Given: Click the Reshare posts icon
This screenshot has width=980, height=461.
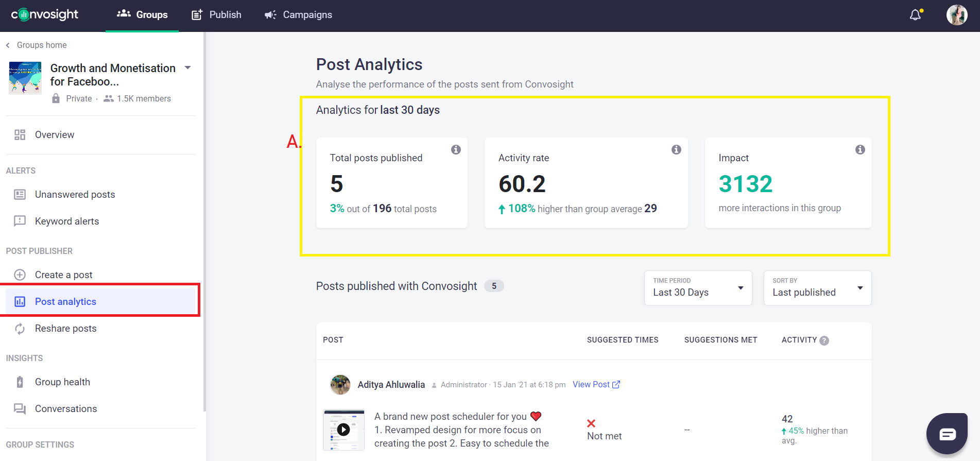Looking at the screenshot, I should [x=20, y=329].
